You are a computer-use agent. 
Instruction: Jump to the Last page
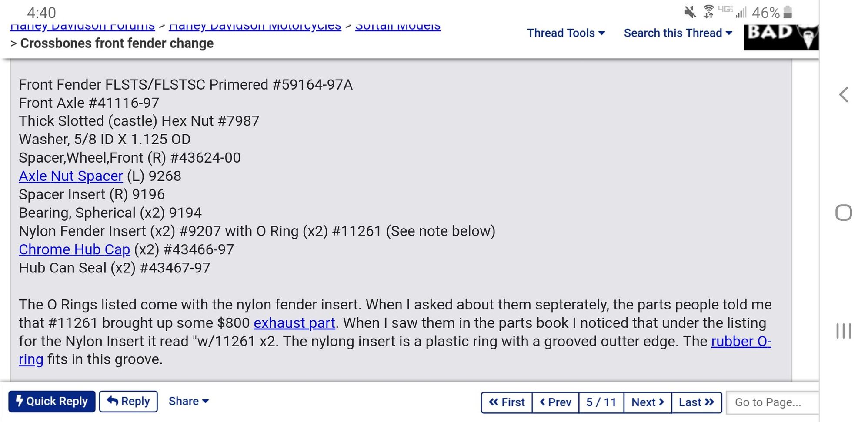click(696, 402)
